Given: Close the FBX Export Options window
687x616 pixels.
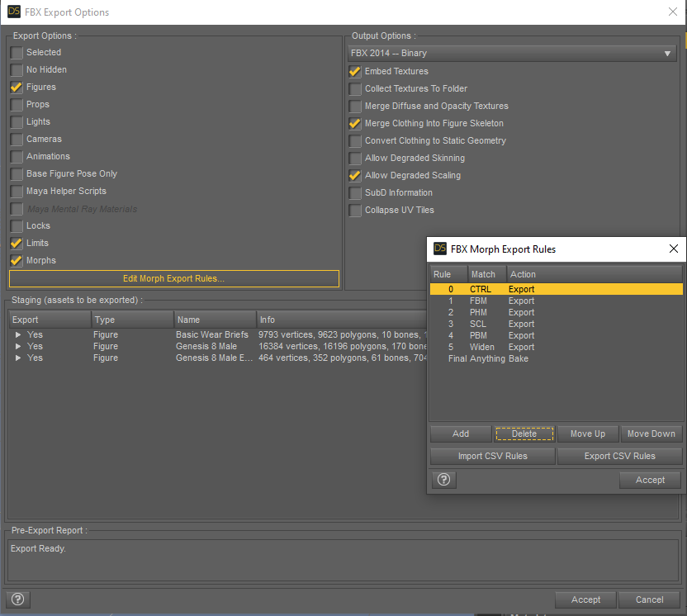Looking at the screenshot, I should click(x=672, y=12).
